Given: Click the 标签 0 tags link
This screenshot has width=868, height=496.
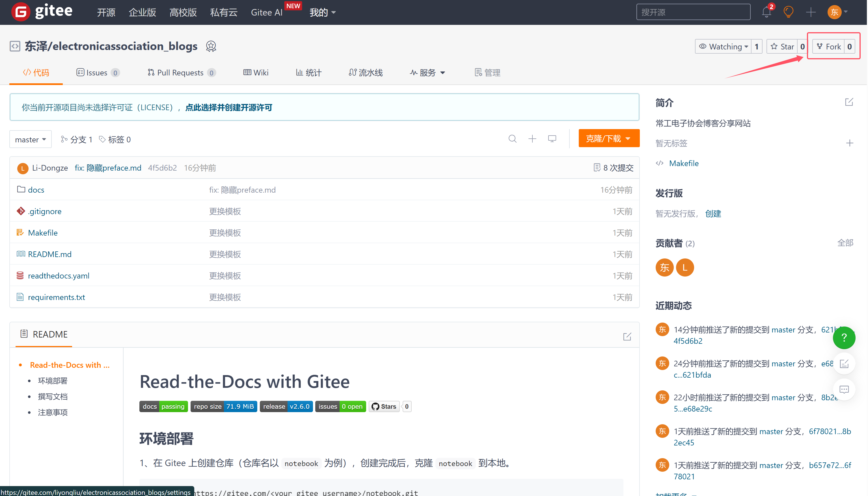Looking at the screenshot, I should coord(115,139).
